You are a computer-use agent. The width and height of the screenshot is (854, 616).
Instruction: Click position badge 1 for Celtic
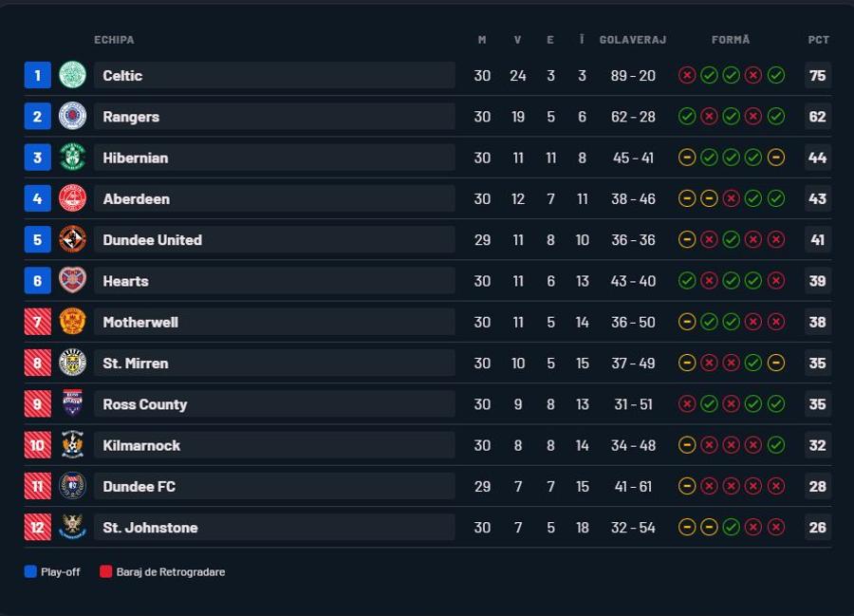tap(38, 75)
